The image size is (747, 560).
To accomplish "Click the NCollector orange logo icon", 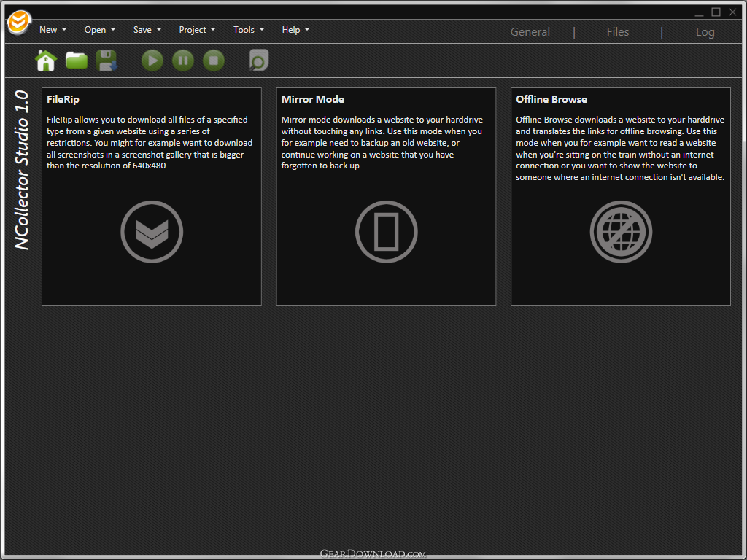I will click(x=20, y=23).
